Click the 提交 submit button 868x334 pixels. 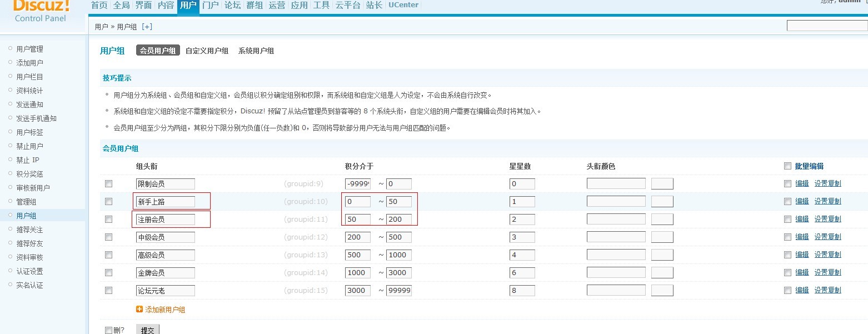148,330
